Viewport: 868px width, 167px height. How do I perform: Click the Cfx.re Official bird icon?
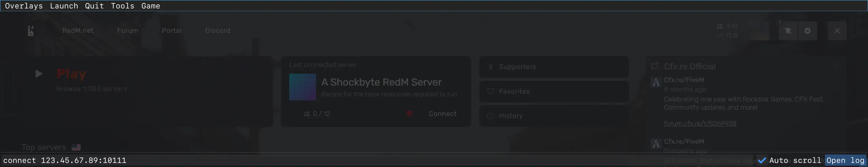tap(654, 66)
